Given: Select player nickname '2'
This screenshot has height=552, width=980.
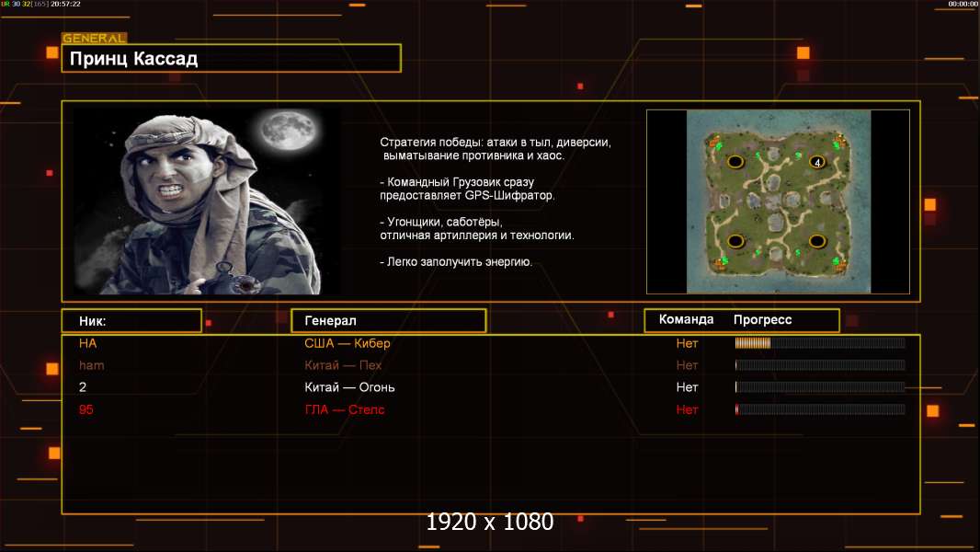Looking at the screenshot, I should [83, 387].
